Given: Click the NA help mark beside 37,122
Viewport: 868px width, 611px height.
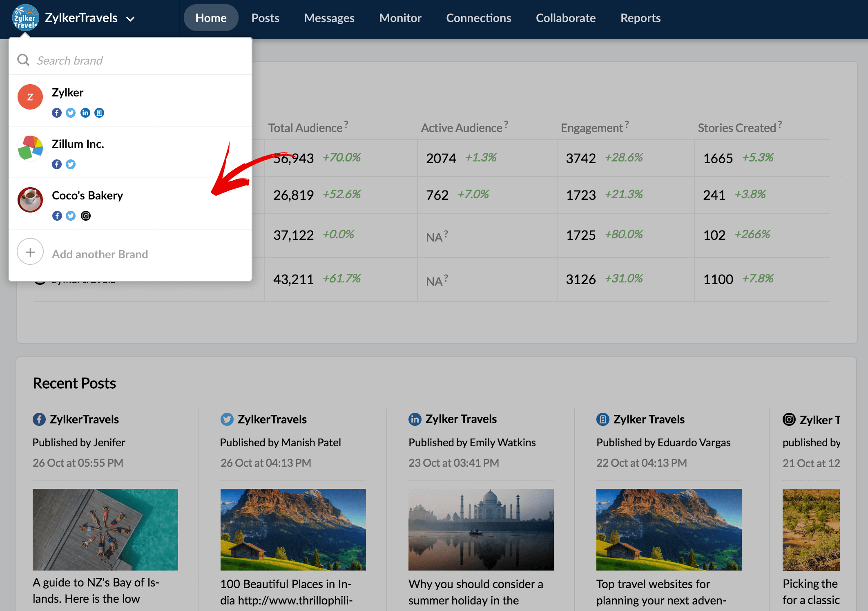Looking at the screenshot, I should point(446,234).
